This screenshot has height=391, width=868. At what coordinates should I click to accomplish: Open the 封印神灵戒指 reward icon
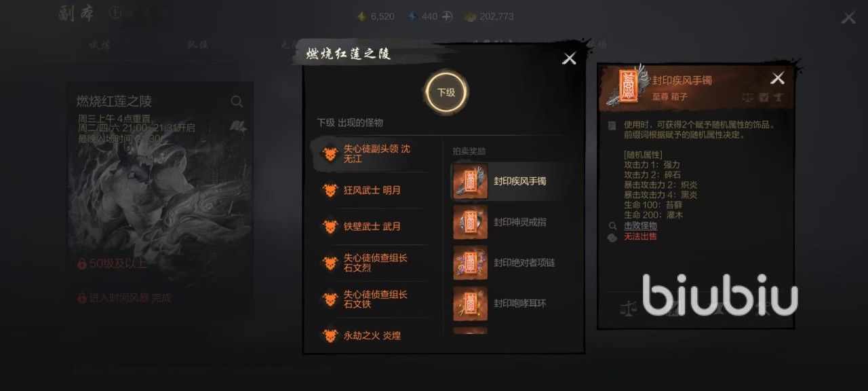click(470, 222)
